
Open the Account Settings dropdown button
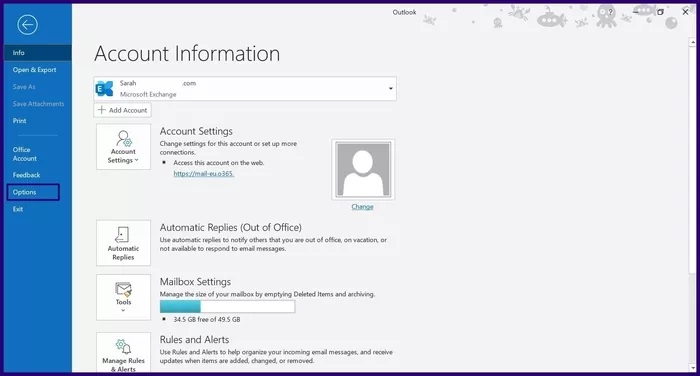(x=123, y=147)
